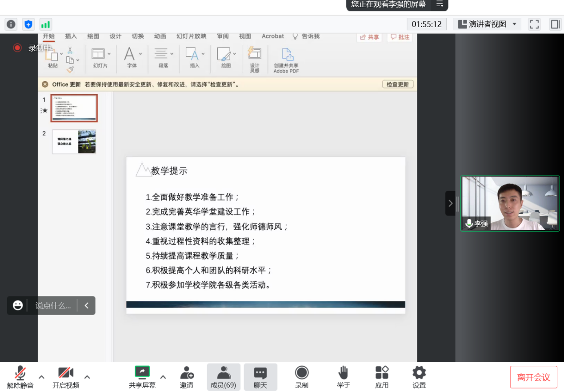The height and width of the screenshot is (392, 564).
Task: Open Settings (设置) gear icon
Action: [419, 377]
